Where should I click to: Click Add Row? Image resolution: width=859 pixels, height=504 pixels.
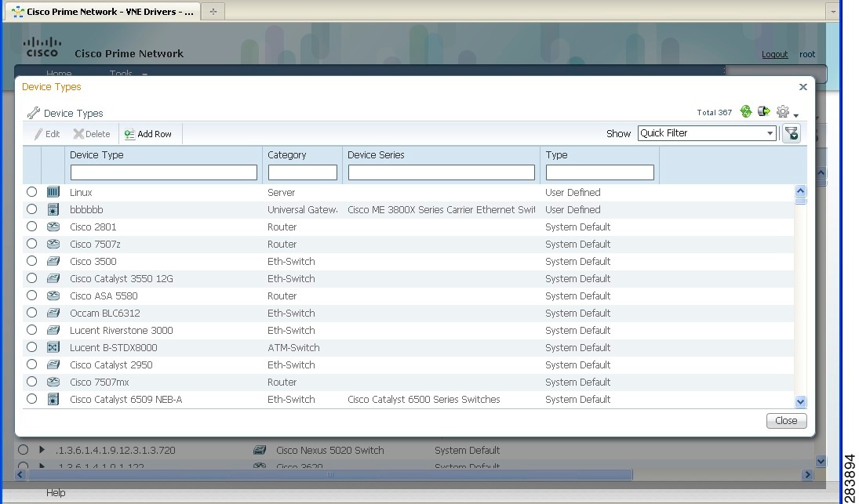148,134
